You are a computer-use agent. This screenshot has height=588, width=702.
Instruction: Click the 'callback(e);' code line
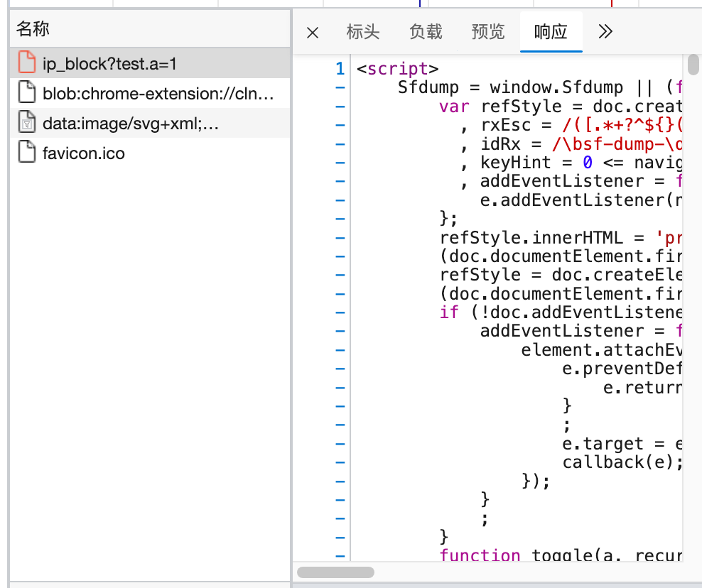pos(622,462)
